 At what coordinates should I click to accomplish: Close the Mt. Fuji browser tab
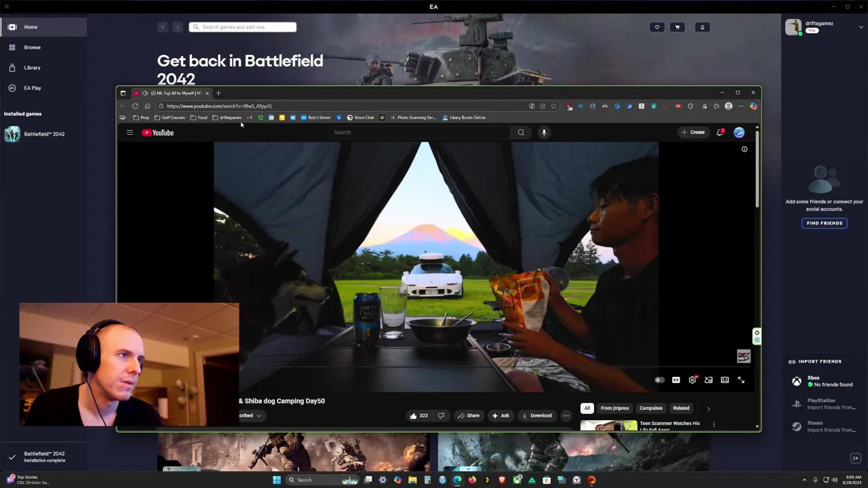coord(207,93)
